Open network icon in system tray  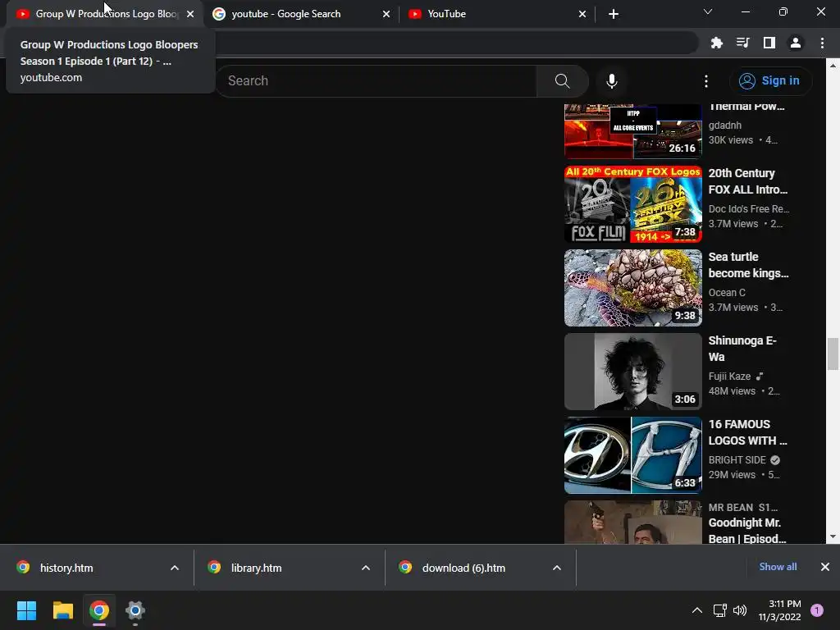(719, 610)
